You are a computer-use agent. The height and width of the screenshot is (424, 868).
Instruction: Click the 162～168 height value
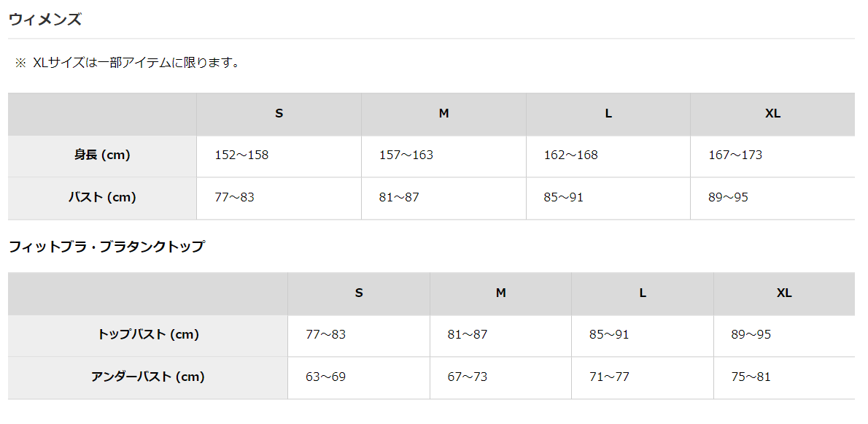(x=570, y=155)
